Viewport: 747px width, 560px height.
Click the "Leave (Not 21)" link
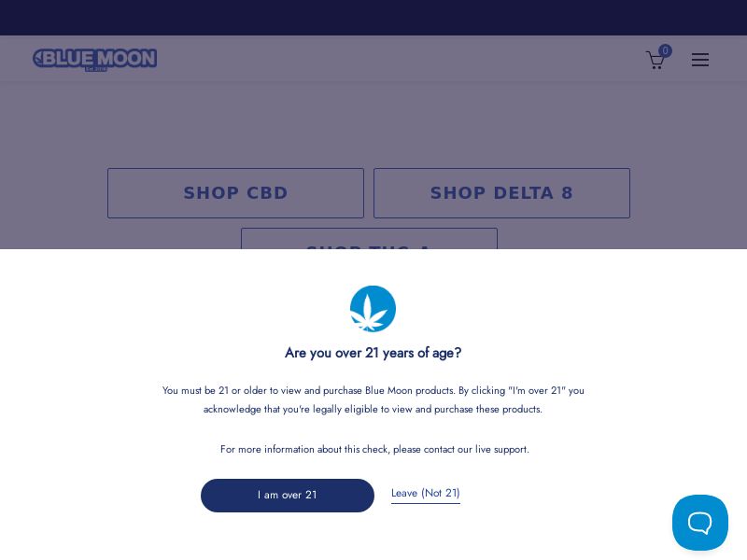(x=426, y=494)
